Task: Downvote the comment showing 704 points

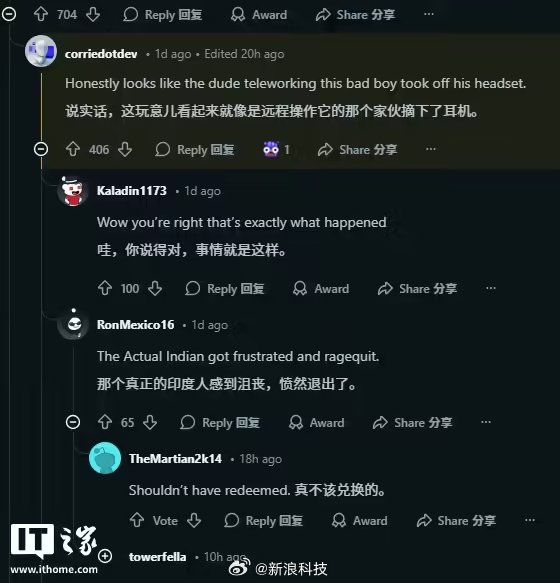Action: click(93, 15)
